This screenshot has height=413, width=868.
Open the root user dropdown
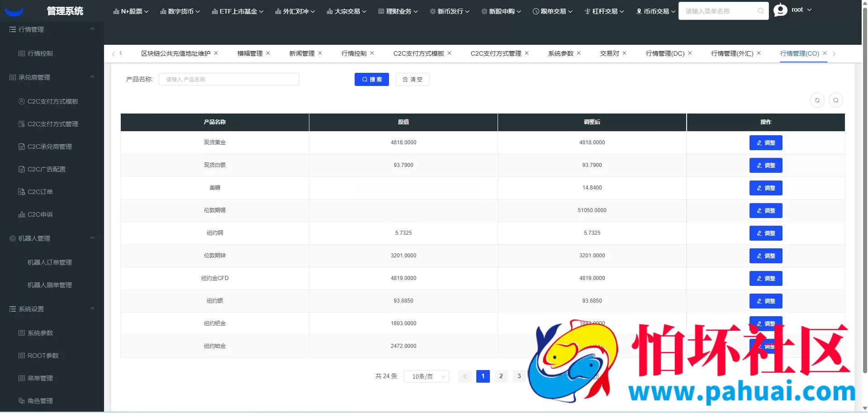click(802, 9)
